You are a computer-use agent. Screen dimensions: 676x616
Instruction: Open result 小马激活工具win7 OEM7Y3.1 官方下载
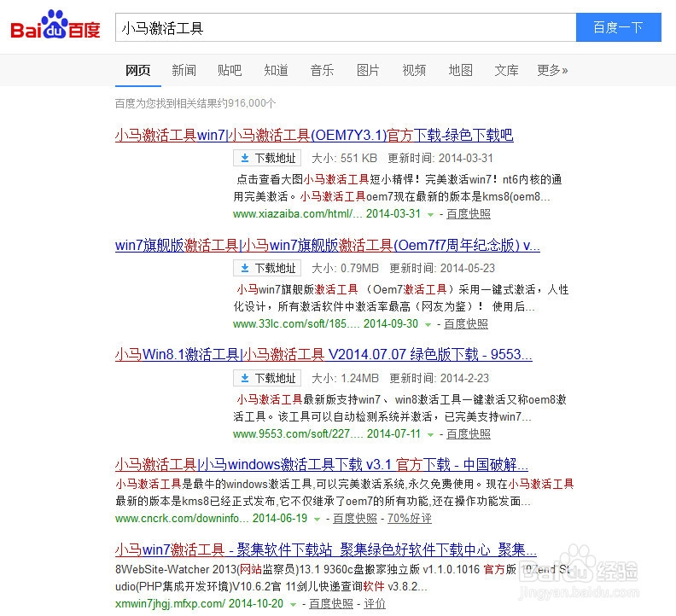(x=314, y=136)
